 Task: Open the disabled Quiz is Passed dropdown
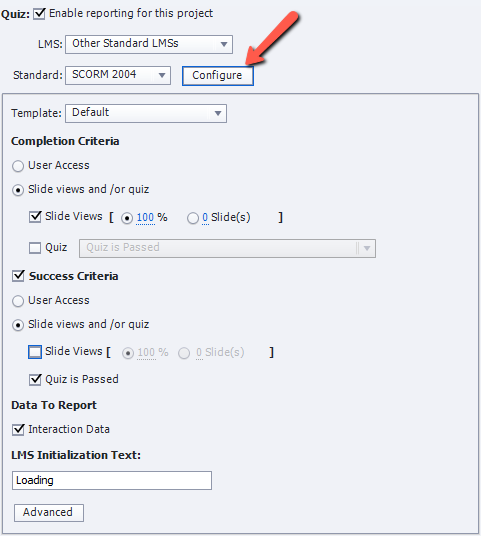click(x=227, y=248)
